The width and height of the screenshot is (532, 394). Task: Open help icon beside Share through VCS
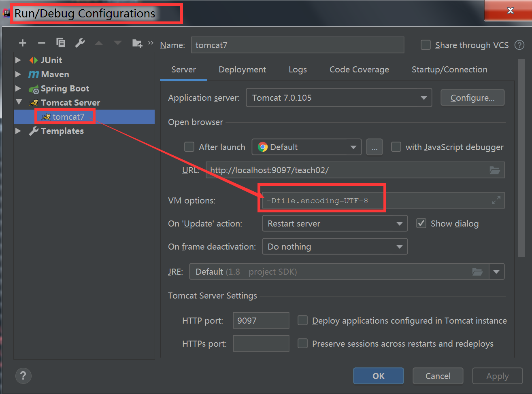(519, 45)
